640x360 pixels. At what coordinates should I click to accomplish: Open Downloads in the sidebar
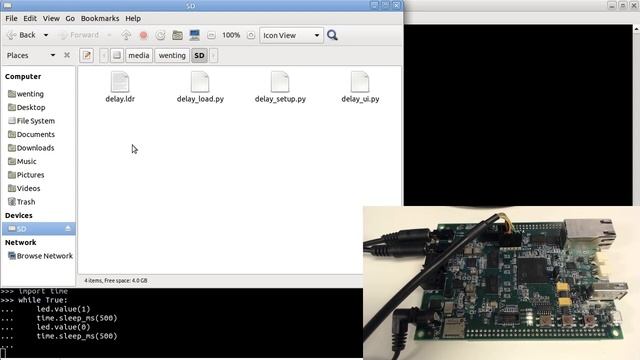pos(31,148)
